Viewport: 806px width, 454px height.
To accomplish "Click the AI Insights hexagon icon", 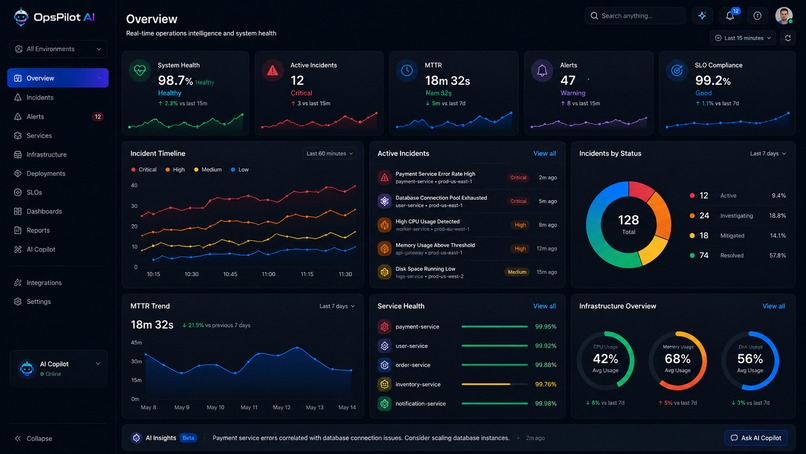I will [136, 438].
